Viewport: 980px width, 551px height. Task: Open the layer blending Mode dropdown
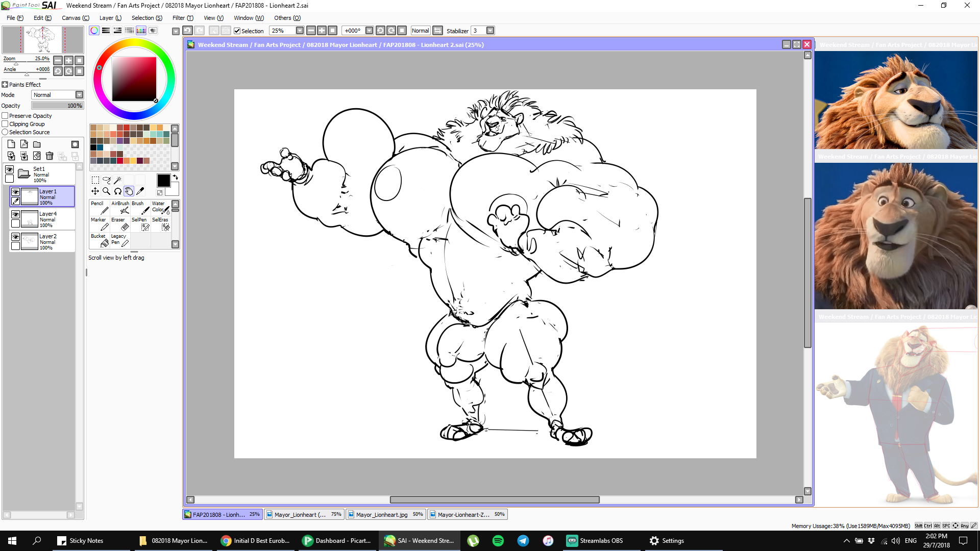(79, 95)
